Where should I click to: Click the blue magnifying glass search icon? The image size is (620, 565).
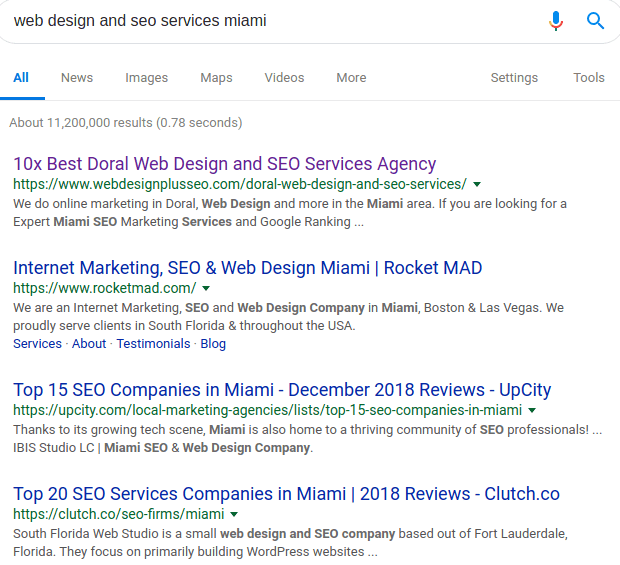(595, 21)
